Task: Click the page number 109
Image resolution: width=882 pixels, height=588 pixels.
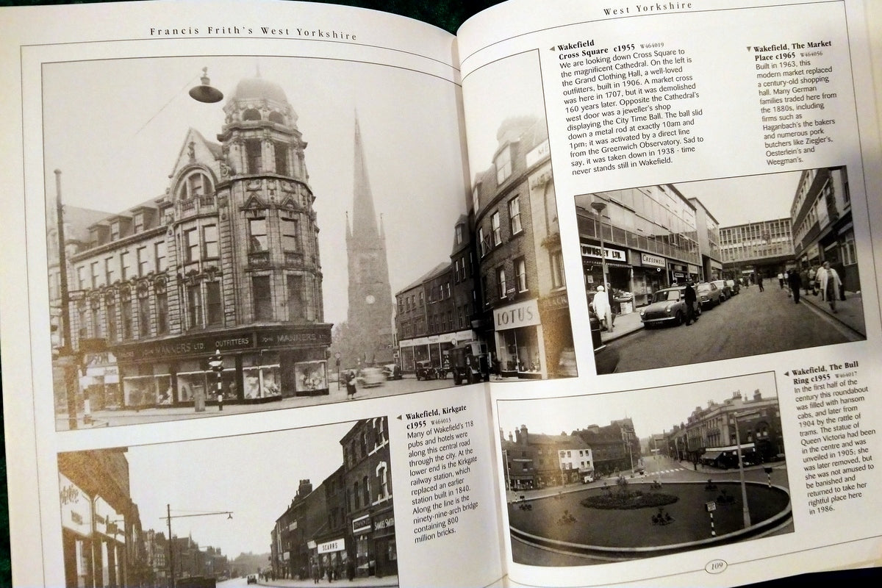Action: [x=715, y=566]
